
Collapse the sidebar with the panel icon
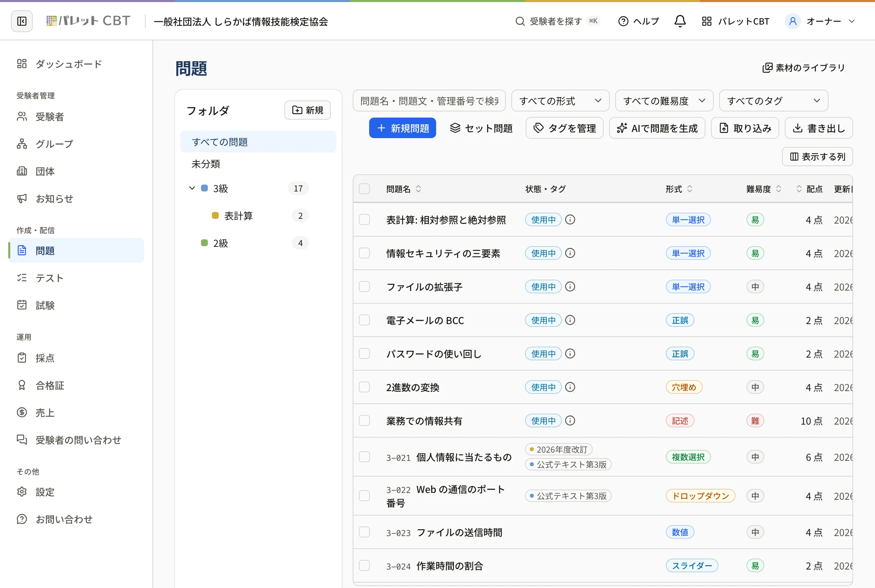(22, 21)
